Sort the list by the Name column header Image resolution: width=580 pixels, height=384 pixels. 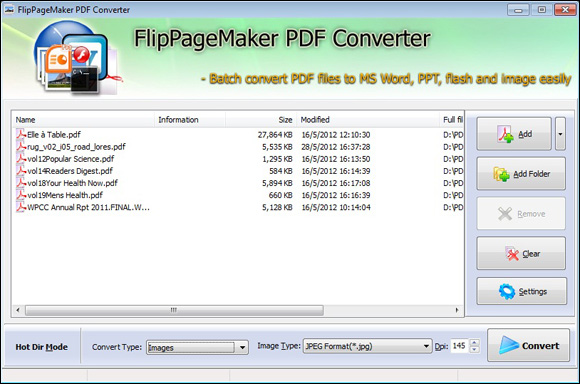(84, 120)
